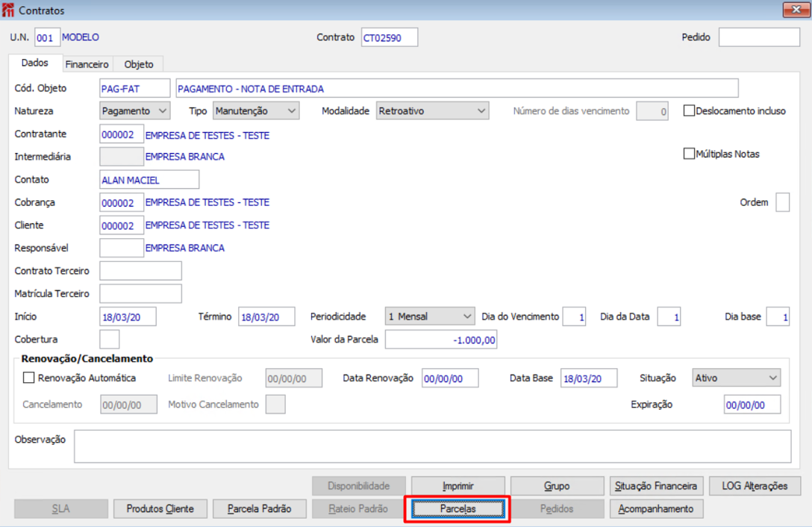This screenshot has width=812, height=527.
Task: Click the Início date field
Action: 128,316
